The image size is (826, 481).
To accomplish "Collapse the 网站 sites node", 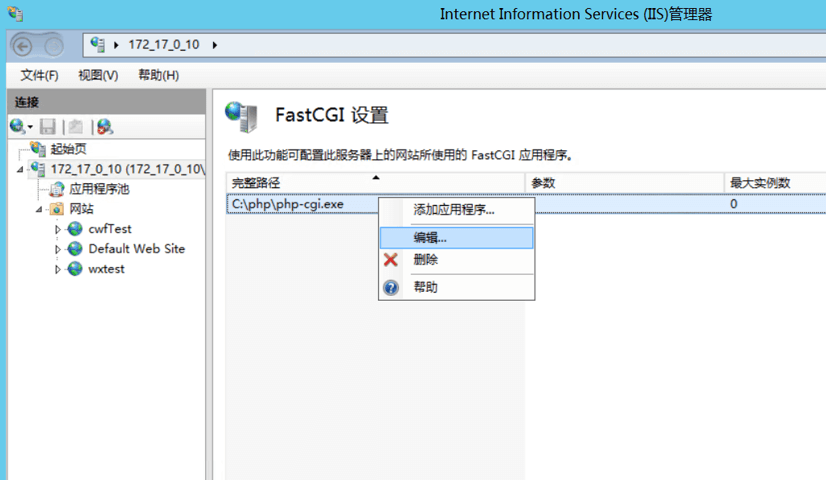I will click(39, 210).
